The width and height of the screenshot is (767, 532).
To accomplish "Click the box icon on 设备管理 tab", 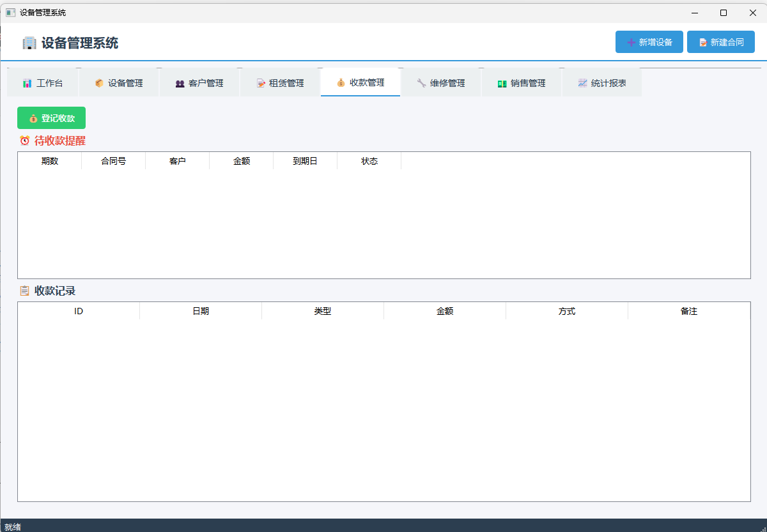I will pos(99,83).
